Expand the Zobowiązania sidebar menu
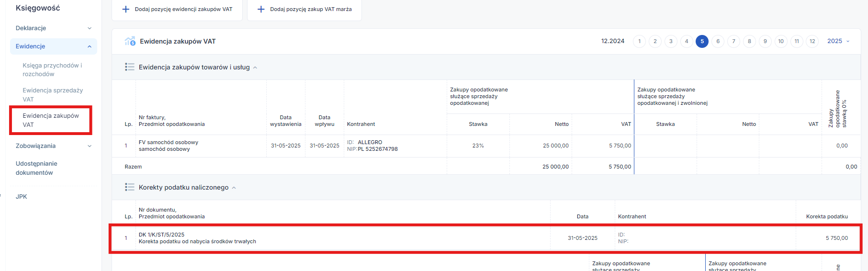 click(x=89, y=146)
